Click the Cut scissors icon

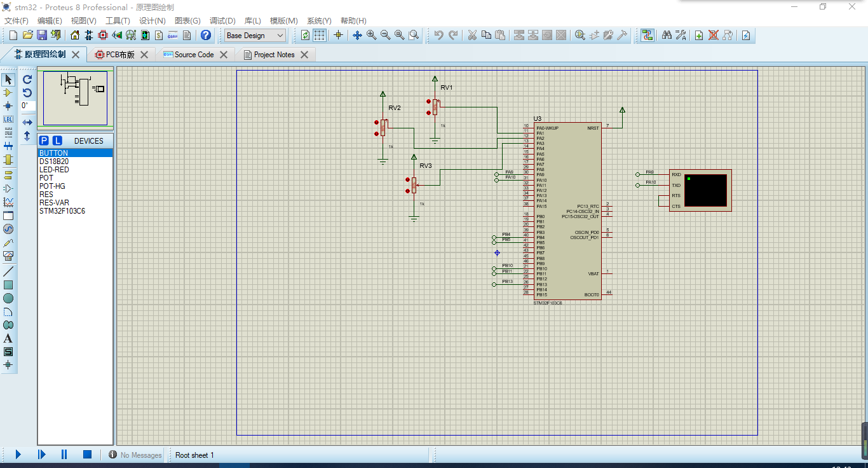[472, 35]
